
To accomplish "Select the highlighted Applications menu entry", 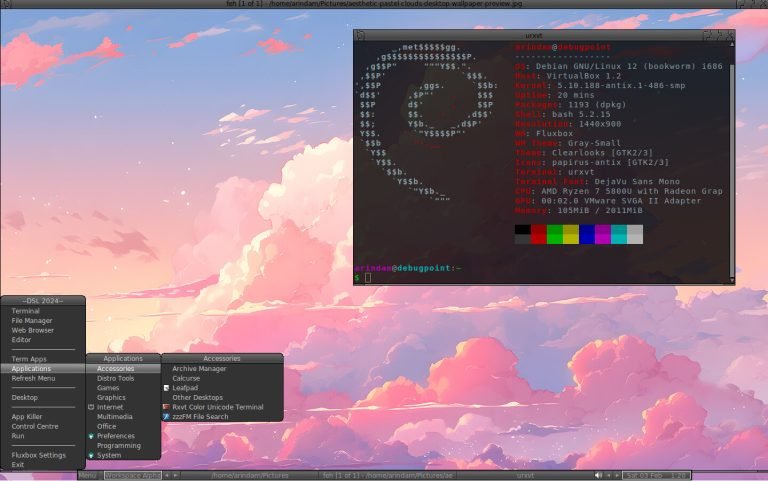I will pos(43,369).
